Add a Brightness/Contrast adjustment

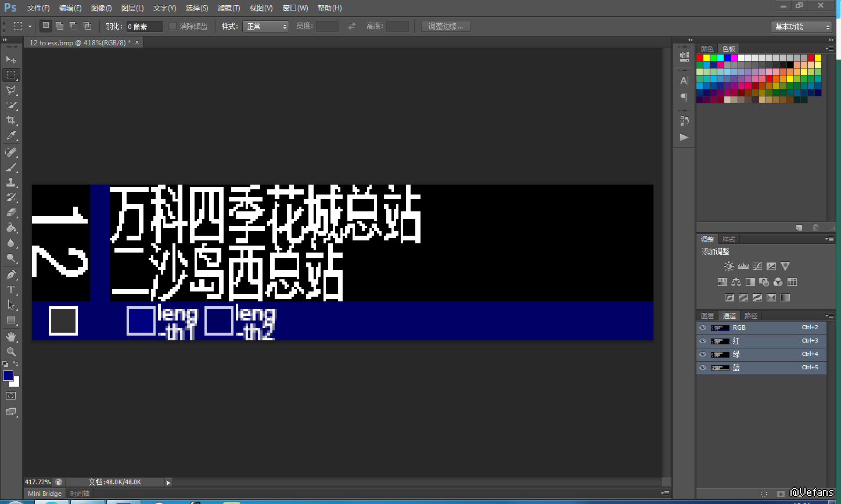tap(729, 267)
